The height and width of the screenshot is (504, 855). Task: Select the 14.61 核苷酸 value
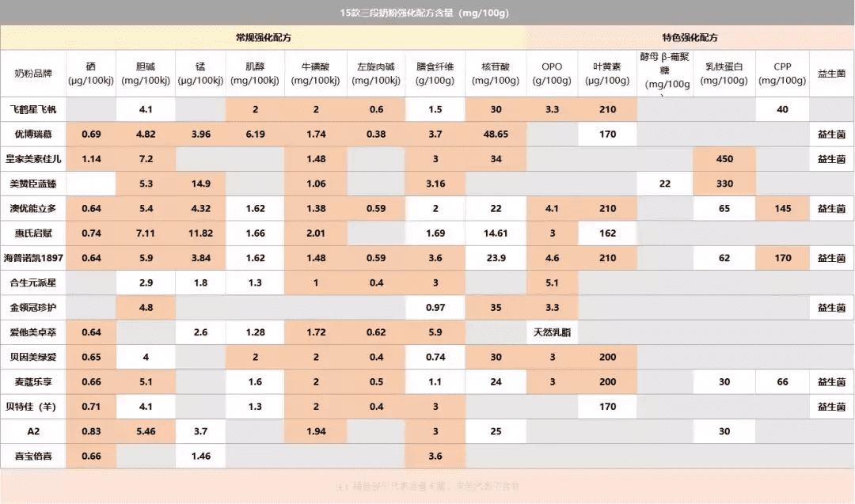496,233
